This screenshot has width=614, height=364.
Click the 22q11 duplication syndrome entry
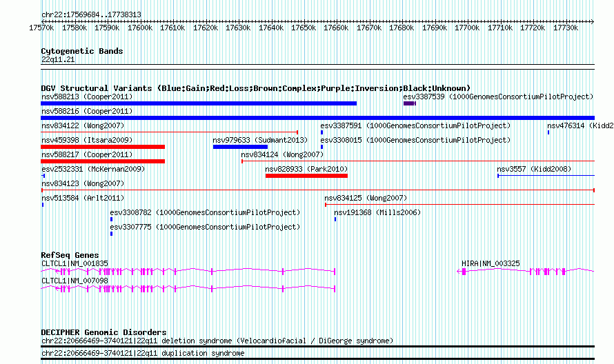click(143, 354)
